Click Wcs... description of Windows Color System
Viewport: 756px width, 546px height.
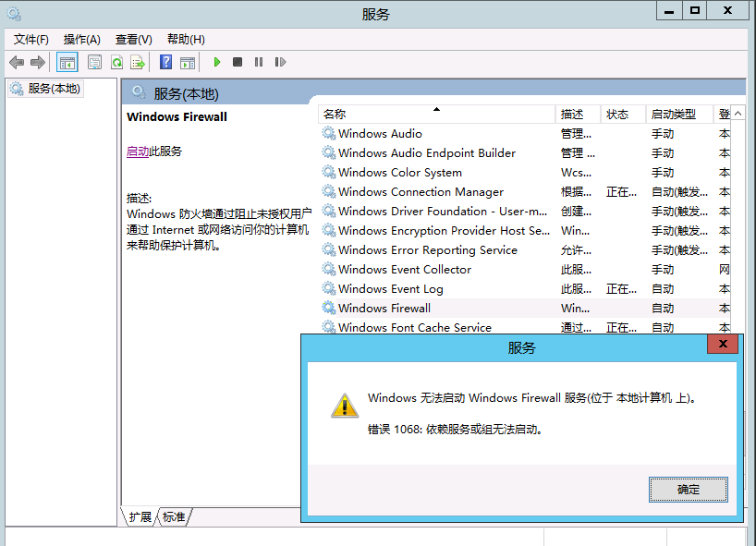pos(576,172)
